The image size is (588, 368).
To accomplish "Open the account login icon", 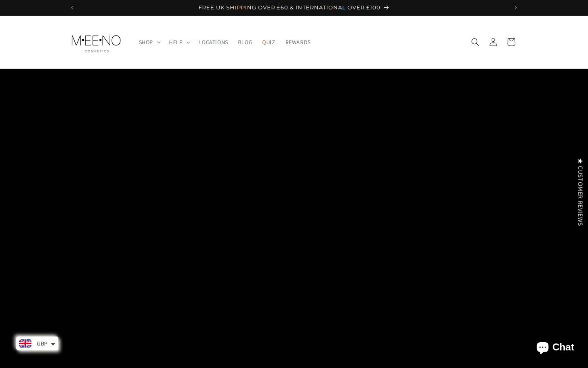I will [x=493, y=42].
